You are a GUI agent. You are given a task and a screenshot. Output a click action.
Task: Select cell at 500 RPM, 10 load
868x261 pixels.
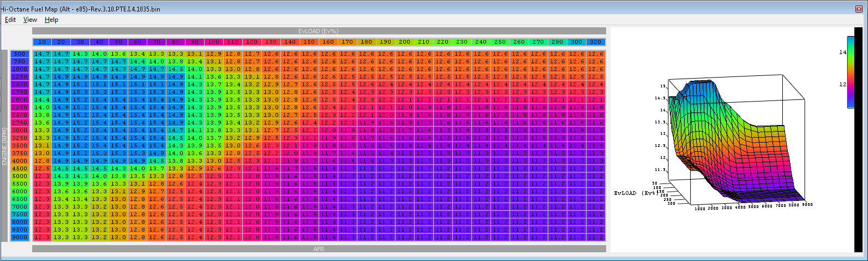click(x=42, y=54)
